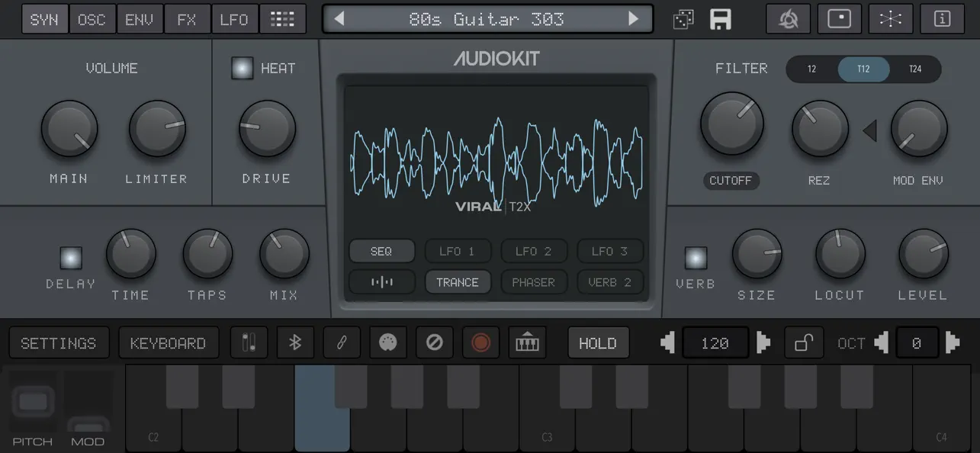The height and width of the screenshot is (453, 980).
Task: Click the reverb SIZE knob
Action: coord(757,255)
